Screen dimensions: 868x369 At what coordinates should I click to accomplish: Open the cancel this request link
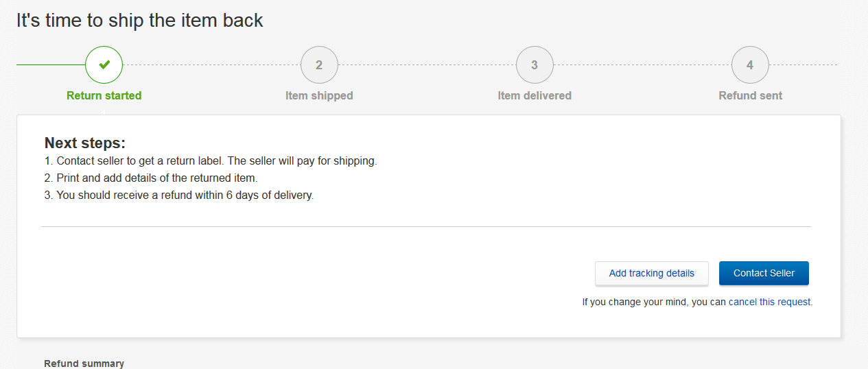pyautogui.click(x=769, y=302)
